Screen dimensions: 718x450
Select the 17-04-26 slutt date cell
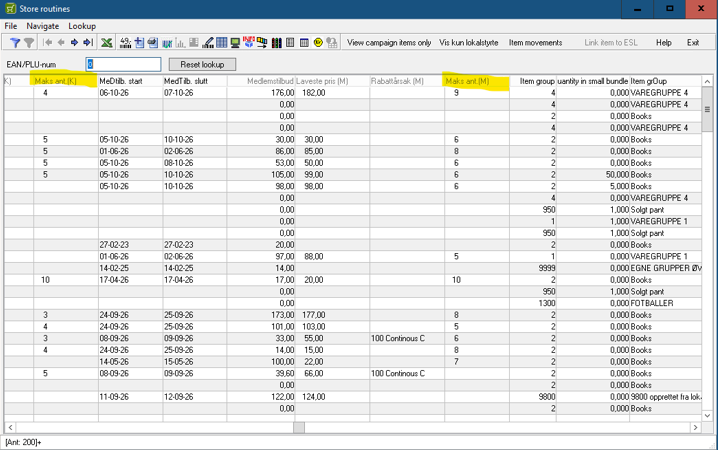click(195, 280)
